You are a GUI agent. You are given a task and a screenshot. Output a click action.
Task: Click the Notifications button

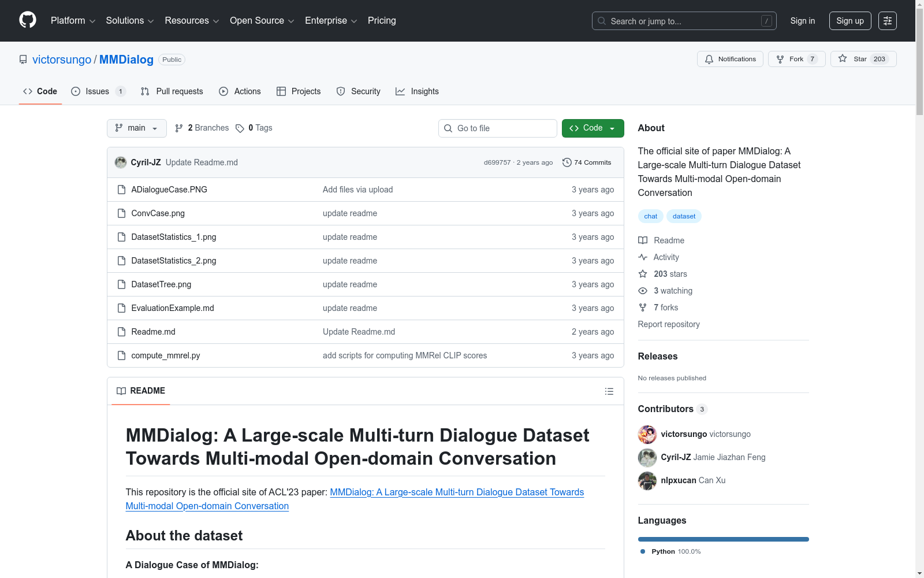tap(731, 59)
